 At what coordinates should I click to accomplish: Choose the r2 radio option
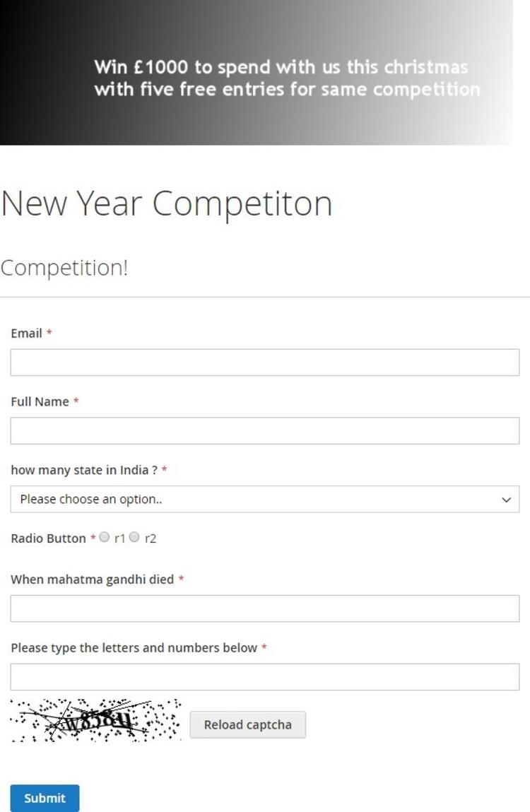click(x=135, y=538)
